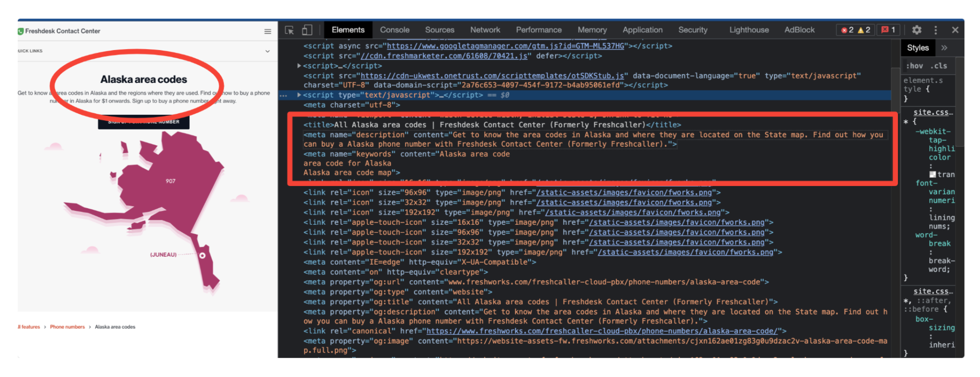The image size is (980, 377).
Task: Click the Alaska area codes breadcrumb text
Action: click(115, 327)
